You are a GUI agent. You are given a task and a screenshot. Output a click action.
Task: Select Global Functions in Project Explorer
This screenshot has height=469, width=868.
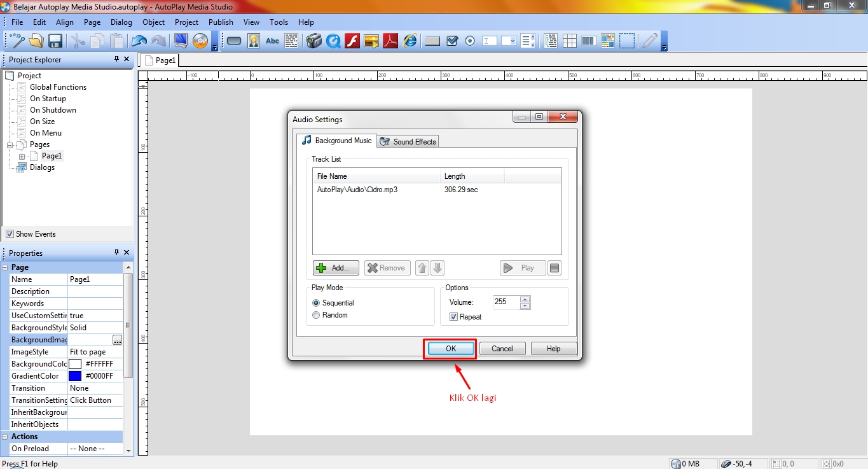pos(58,87)
